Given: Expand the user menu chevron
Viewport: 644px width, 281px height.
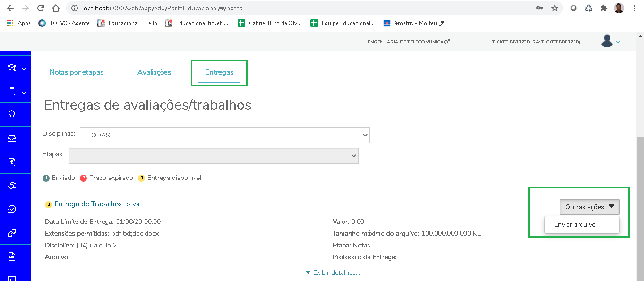Looking at the screenshot, I should [x=618, y=42].
